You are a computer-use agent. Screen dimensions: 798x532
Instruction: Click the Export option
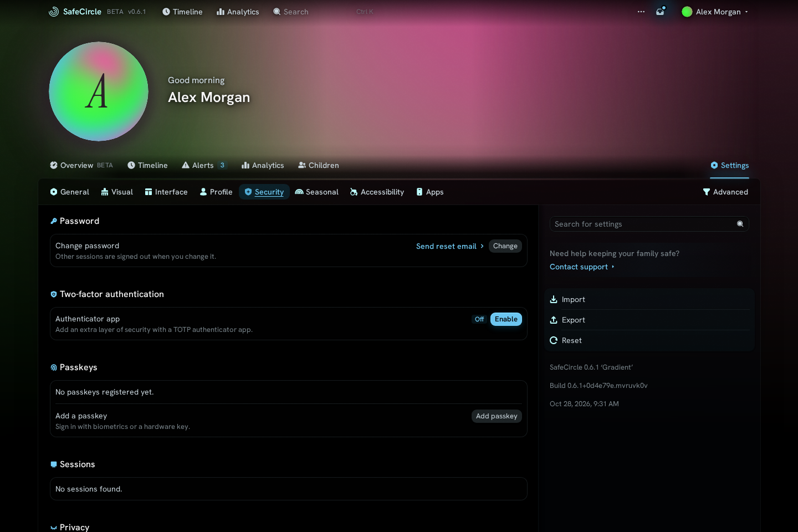[649, 320]
